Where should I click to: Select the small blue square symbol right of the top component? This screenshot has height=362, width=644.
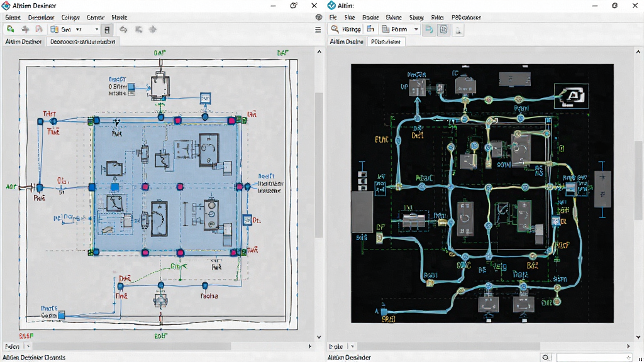(206, 99)
